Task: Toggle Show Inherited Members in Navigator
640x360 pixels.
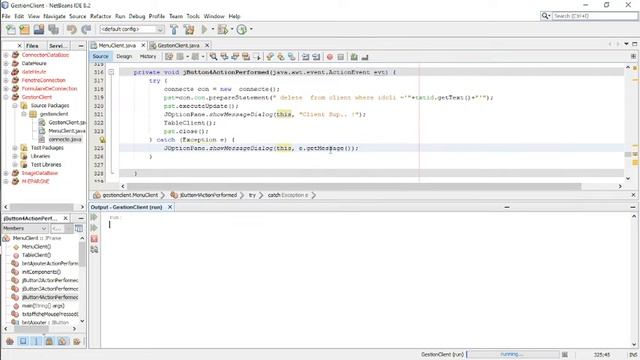Action: (x=10, y=341)
